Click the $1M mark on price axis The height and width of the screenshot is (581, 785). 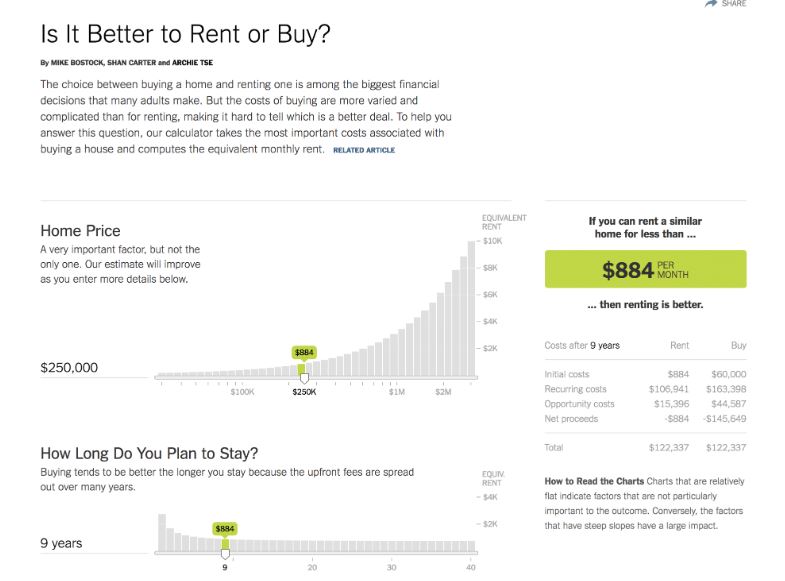pyautogui.click(x=397, y=392)
